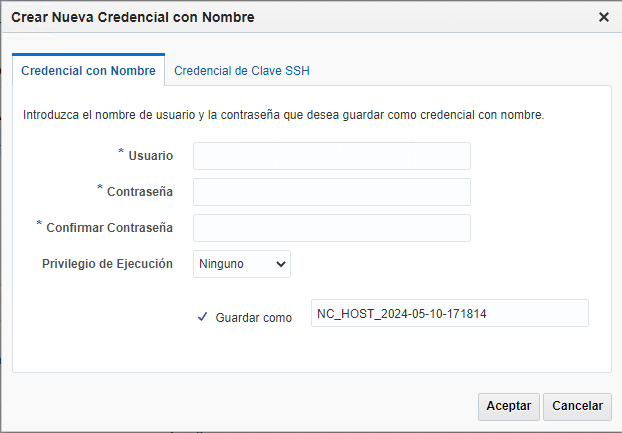Screen dimensions: 622x433
Task: Click the Usuario text field
Action: click(331, 156)
